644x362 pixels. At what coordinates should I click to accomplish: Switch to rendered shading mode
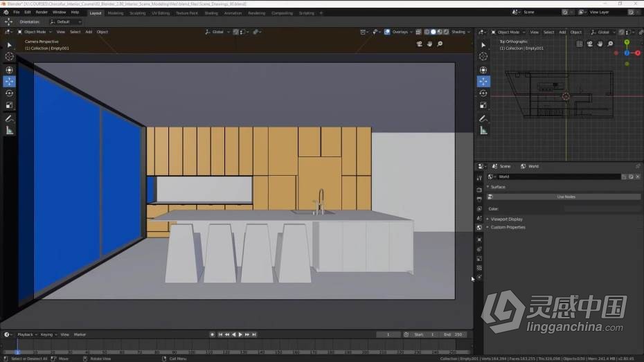tap(447, 32)
